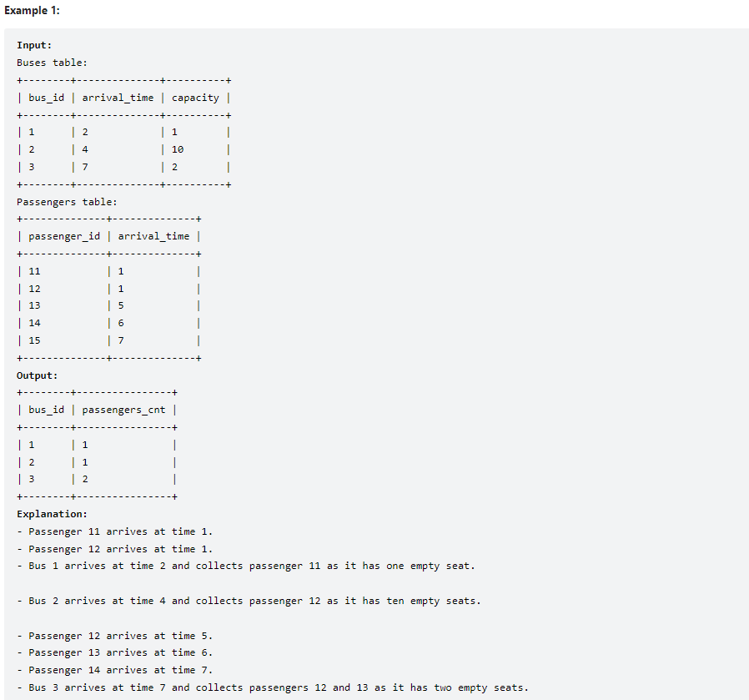The image size is (749, 700).
Task: Click passenger id 15 in the table
Action: click(x=34, y=340)
